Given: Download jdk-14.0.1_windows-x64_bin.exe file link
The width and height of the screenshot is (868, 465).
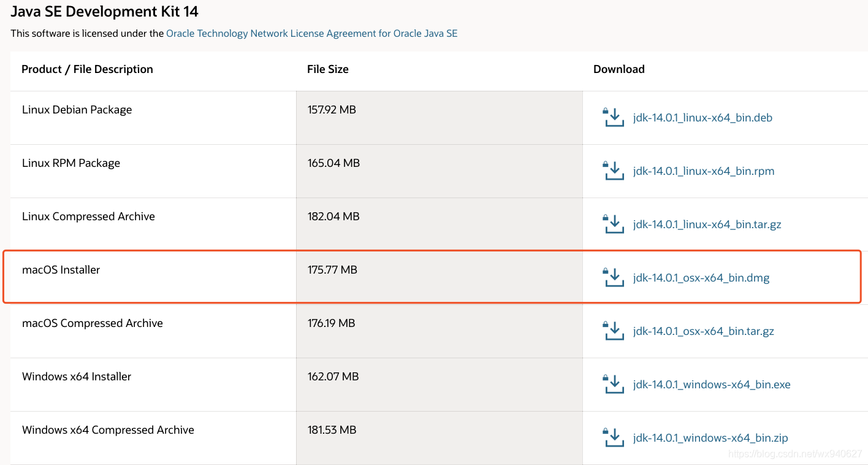Looking at the screenshot, I should tap(712, 385).
